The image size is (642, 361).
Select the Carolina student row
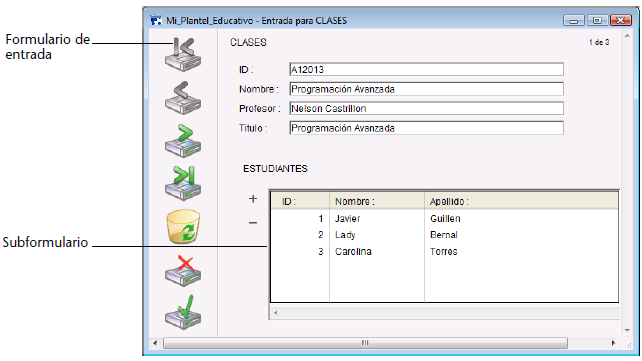pyautogui.click(x=444, y=251)
